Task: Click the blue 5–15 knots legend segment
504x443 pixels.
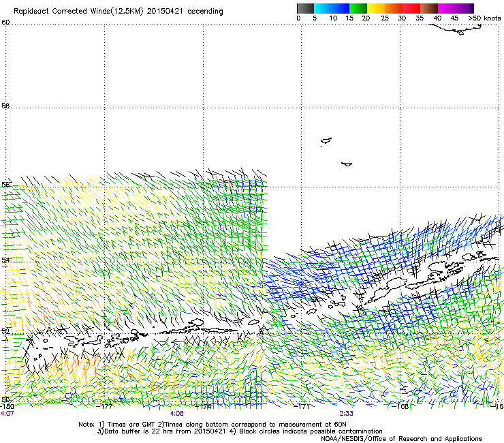Action: pyautogui.click(x=332, y=8)
